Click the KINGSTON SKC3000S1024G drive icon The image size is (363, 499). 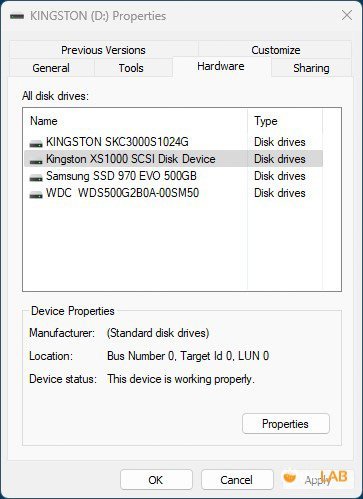[x=36, y=143]
